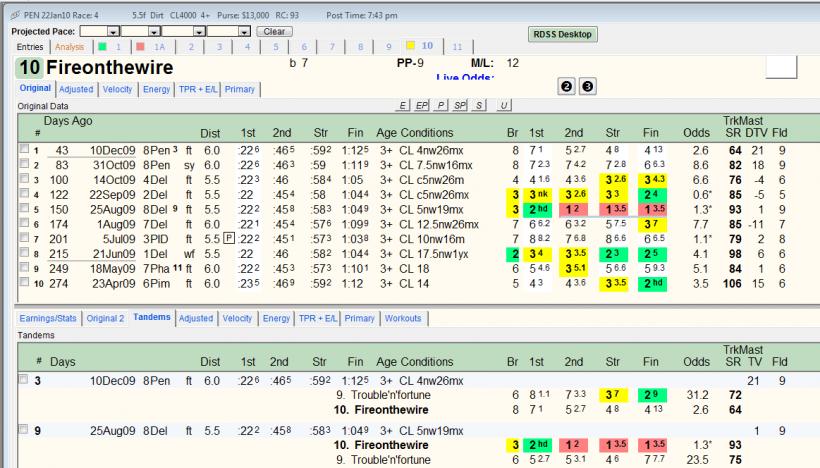Check the Tandems row 9 checkbox
820x468 pixels.
pyautogui.click(x=24, y=429)
